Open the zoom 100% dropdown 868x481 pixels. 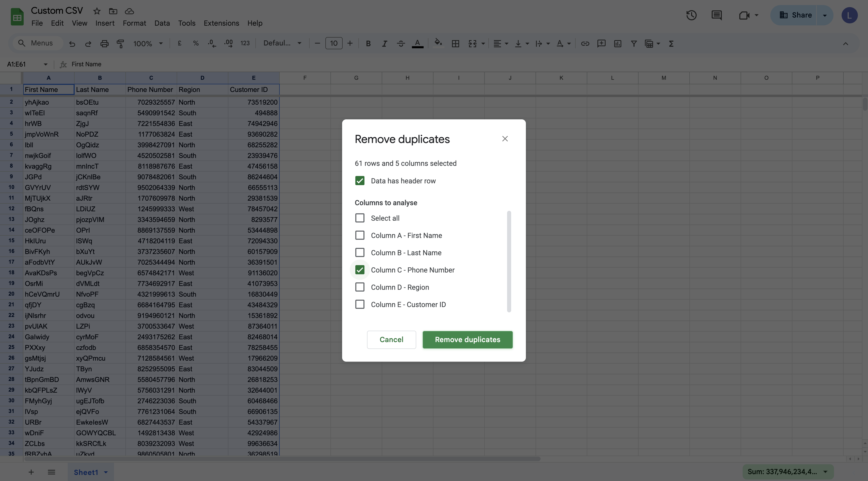click(x=148, y=43)
